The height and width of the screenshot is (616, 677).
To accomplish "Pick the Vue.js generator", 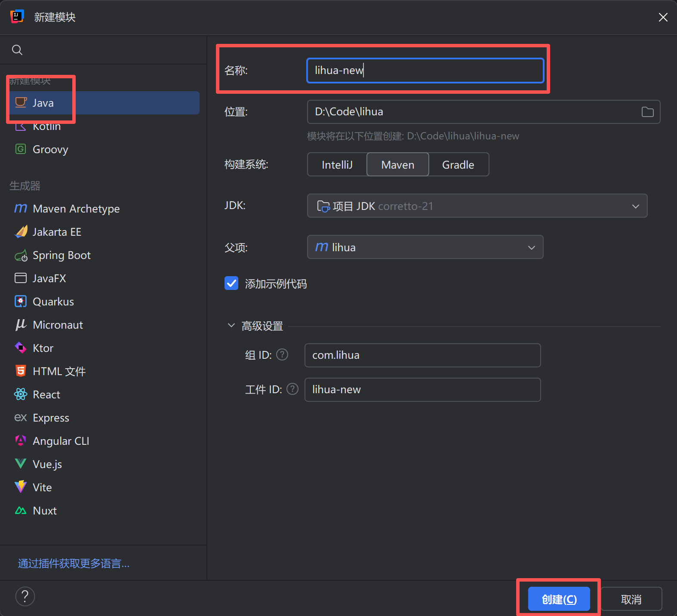I will [x=47, y=465].
